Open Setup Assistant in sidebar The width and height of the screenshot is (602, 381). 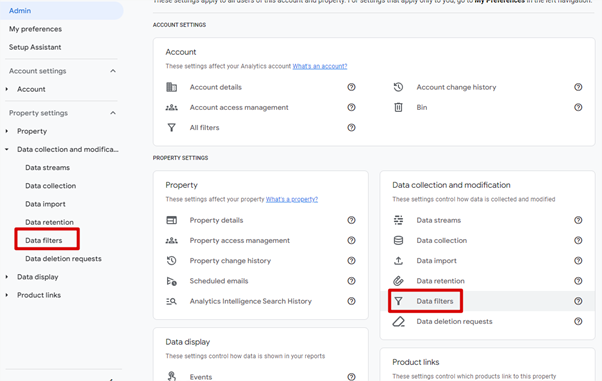[x=35, y=47]
